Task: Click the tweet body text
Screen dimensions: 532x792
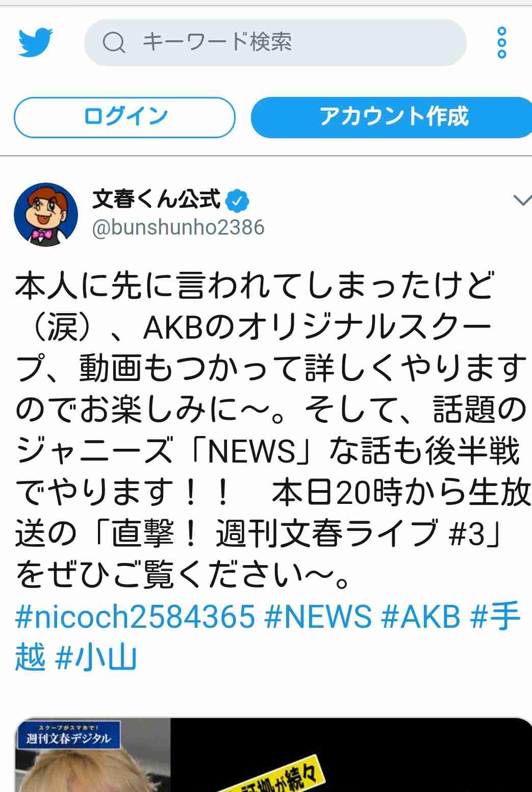Action: (x=270, y=431)
